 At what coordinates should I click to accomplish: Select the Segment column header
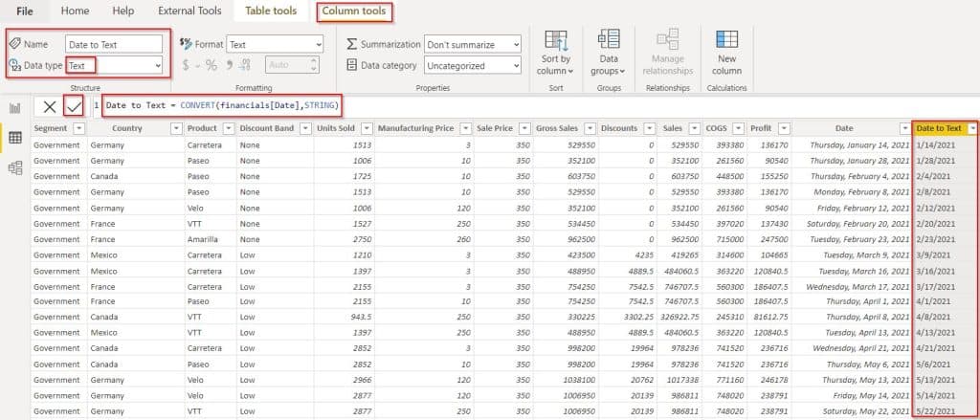click(x=52, y=128)
